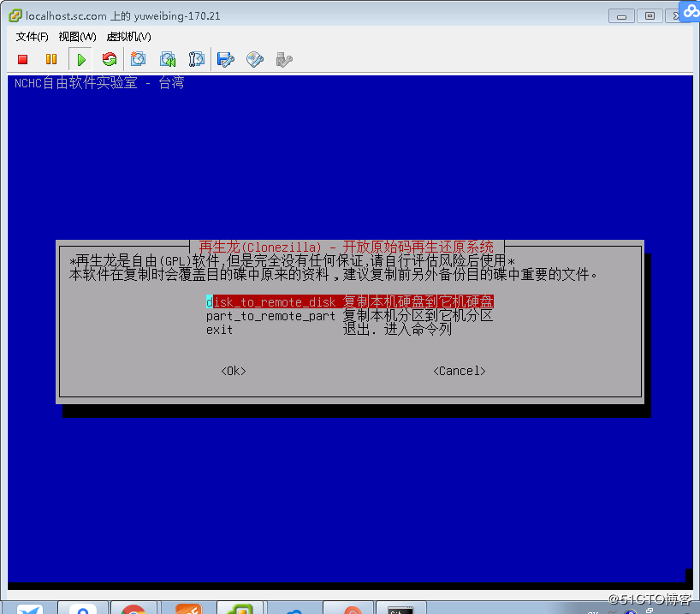Power on the VM with the green play icon
This screenshot has height=614, width=700.
pyautogui.click(x=80, y=59)
